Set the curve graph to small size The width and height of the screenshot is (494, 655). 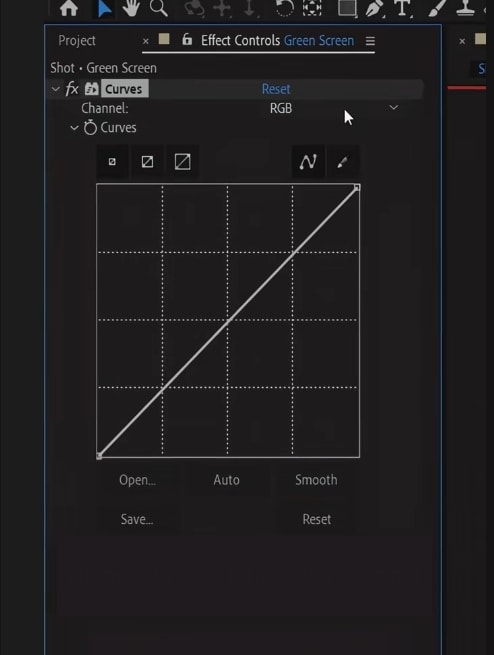click(x=112, y=162)
